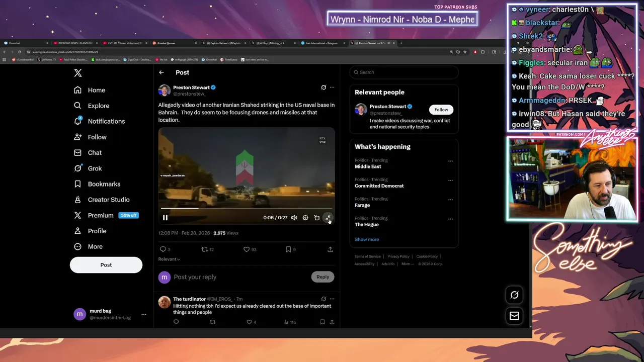Open more options for Farage trend
Image resolution: width=644 pixels, height=362 pixels.
[x=450, y=200]
